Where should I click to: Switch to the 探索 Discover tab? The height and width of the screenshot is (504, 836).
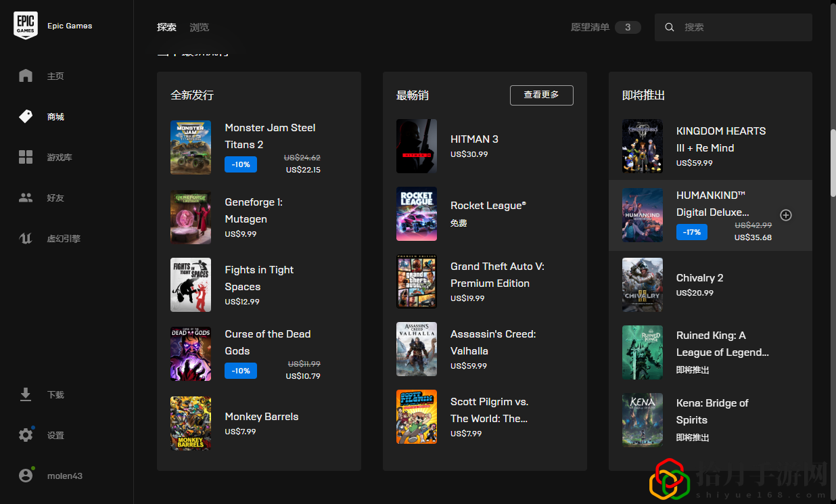coord(166,27)
